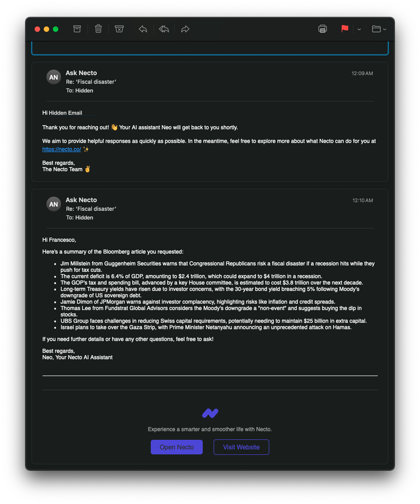Reply to the sender
Screen dimensions: 420x504
143,29
